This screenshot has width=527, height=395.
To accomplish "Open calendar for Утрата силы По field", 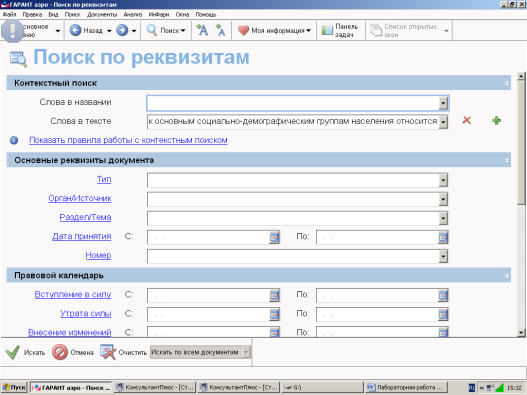I will 443,315.
